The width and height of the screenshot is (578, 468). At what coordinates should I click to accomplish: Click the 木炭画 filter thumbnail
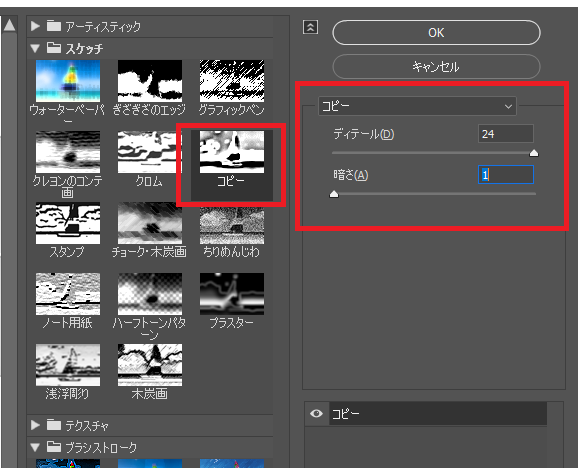[150, 365]
